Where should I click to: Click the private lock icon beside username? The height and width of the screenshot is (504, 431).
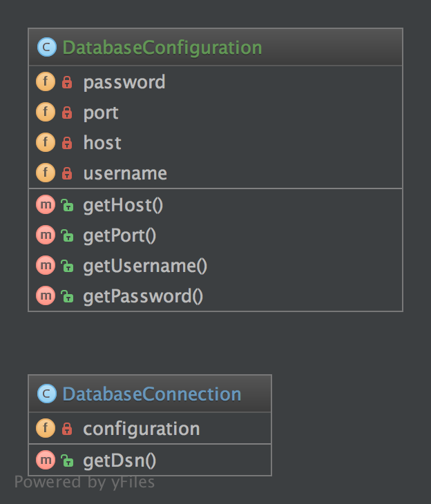point(67,173)
